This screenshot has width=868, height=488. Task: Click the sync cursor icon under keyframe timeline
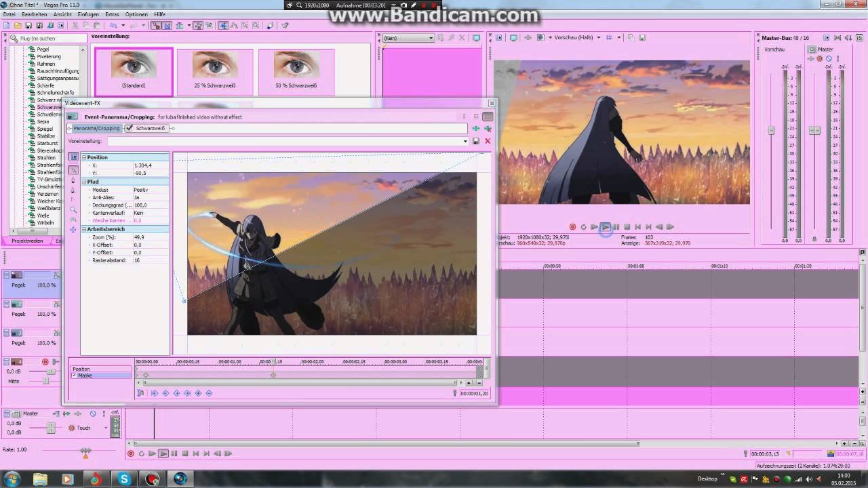tap(140, 393)
